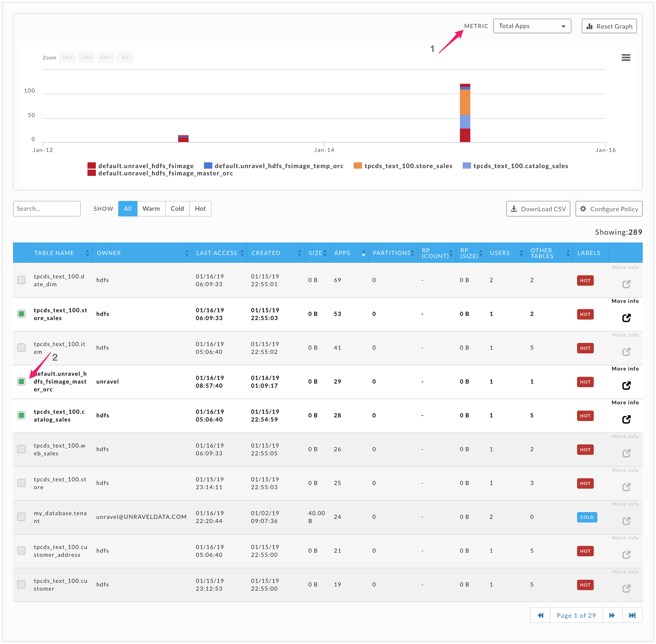Go to the next page arrow
Viewport: 656px width, 644px height.
612,615
